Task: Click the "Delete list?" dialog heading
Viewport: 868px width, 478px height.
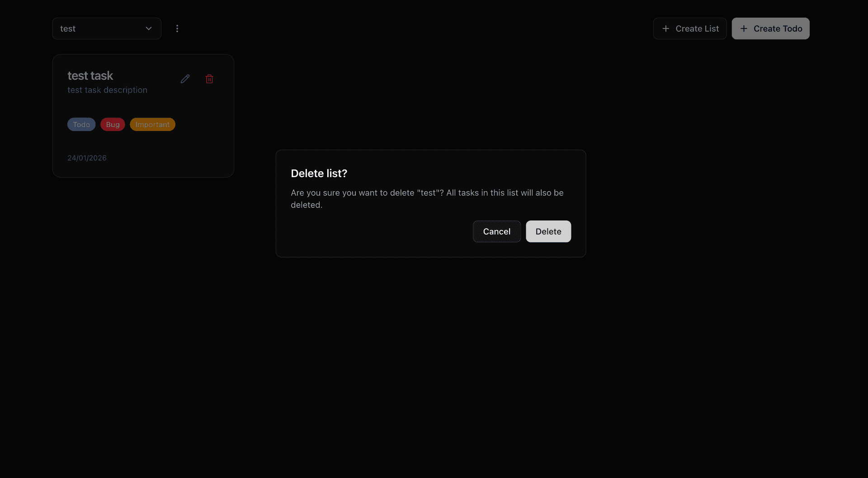Action: (x=319, y=173)
